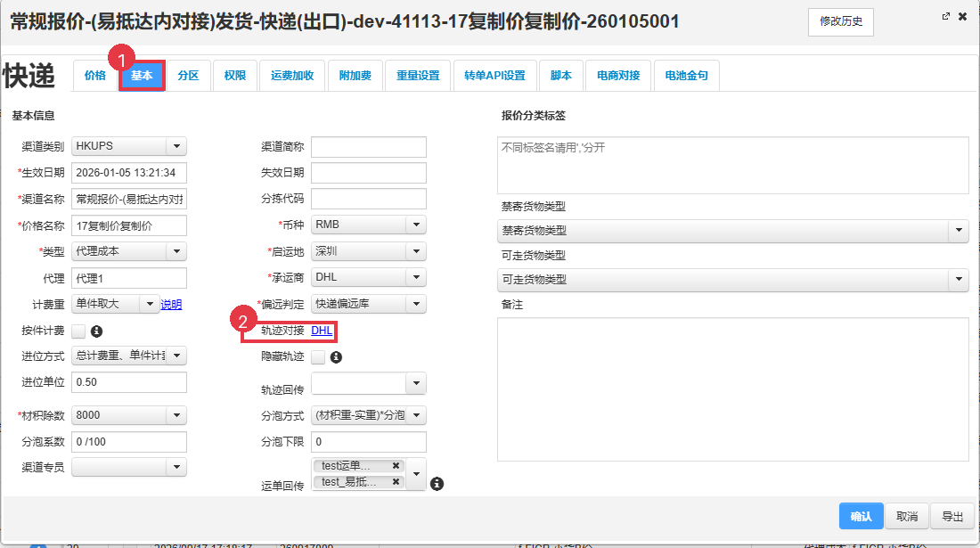The width and height of the screenshot is (980, 548).
Task: Open the 脚本 tab
Action: click(x=560, y=76)
